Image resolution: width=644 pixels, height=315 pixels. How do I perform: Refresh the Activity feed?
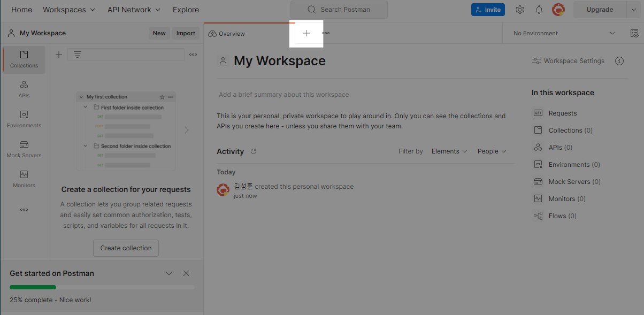point(254,151)
